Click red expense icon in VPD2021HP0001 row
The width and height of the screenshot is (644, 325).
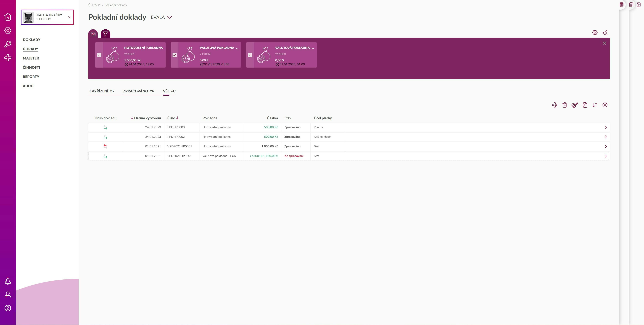[106, 146]
